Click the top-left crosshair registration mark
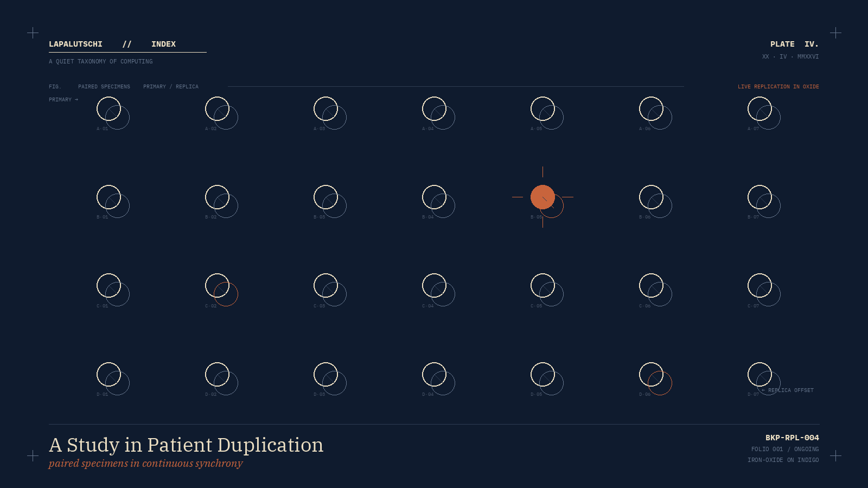The width and height of the screenshot is (868, 488). [33, 33]
